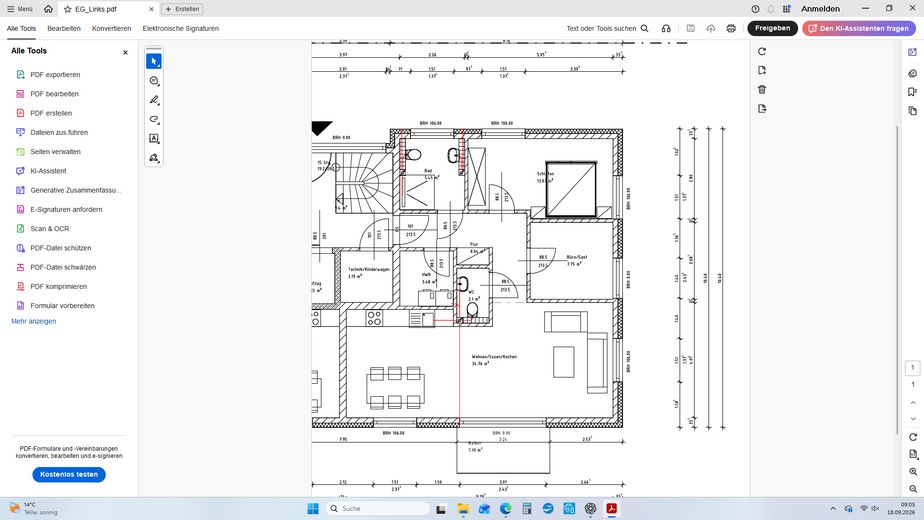
Task: Open the Calculator from the taskbar
Action: 527,509
